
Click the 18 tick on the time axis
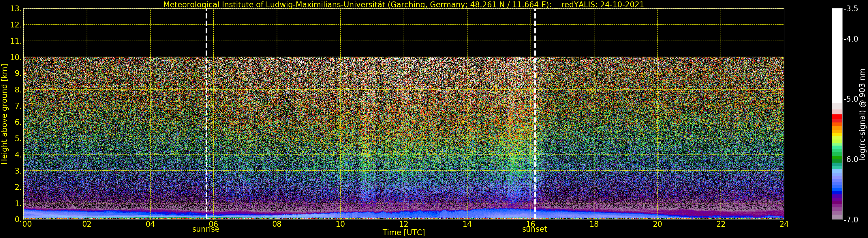(594, 224)
